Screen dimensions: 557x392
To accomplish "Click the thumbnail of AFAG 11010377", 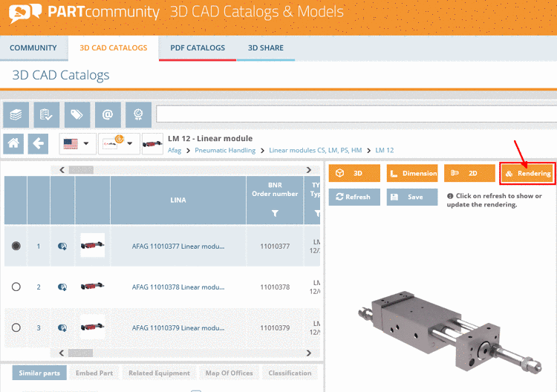I will tap(92, 245).
